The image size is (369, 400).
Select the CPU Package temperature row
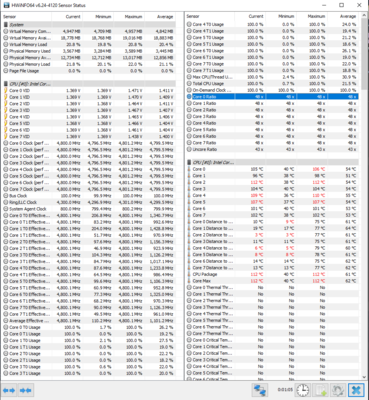click(272, 274)
